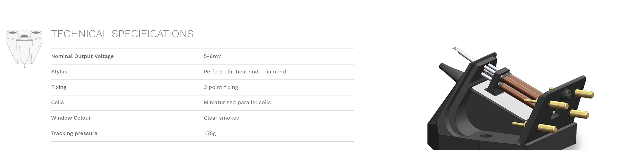Click the Technical Specifications heading
The height and width of the screenshot is (150, 644).
pyautogui.click(x=122, y=34)
